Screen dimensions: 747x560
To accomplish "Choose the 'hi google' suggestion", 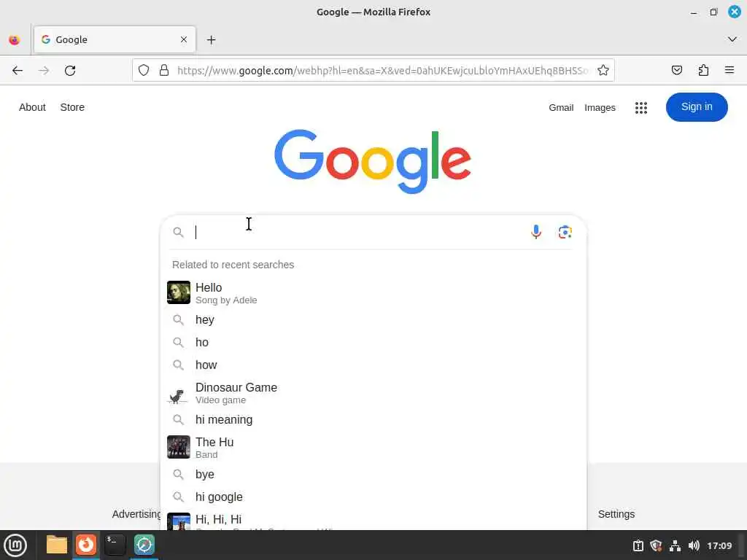I will pos(373,497).
